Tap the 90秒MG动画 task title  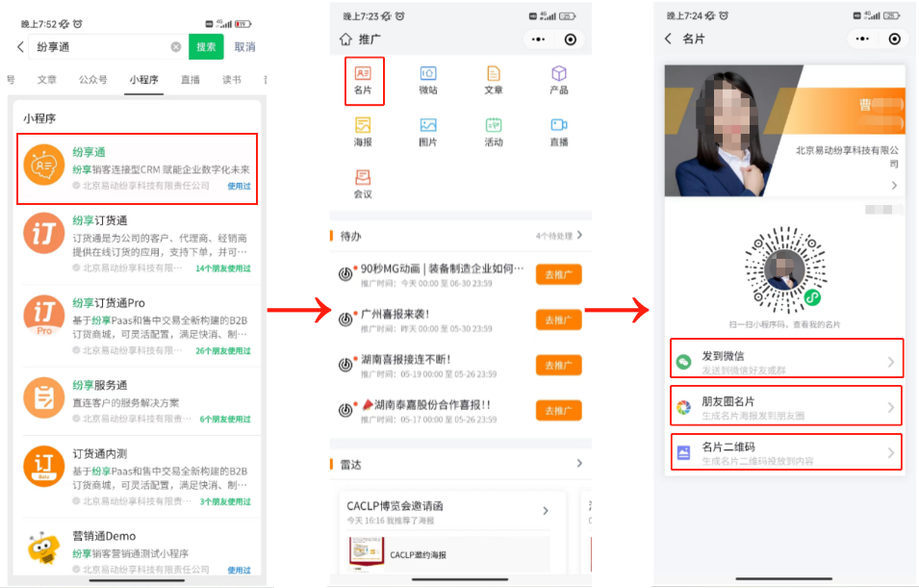click(x=442, y=268)
